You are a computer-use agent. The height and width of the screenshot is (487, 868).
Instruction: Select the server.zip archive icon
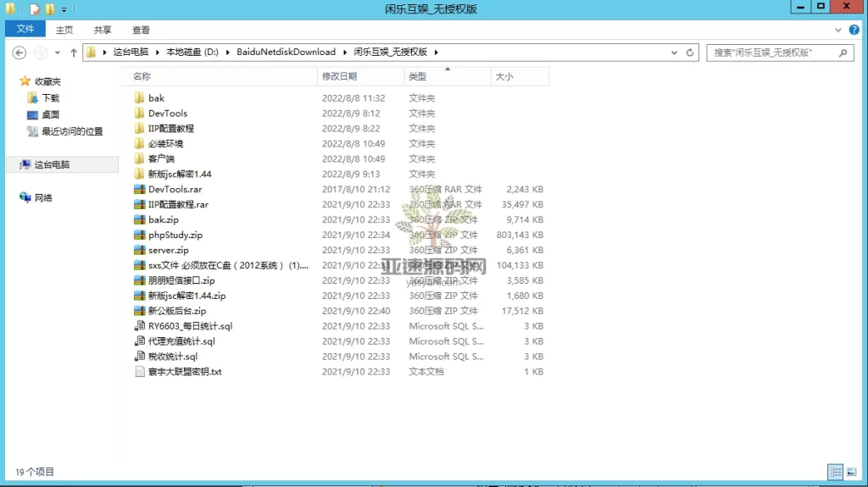[140, 250]
